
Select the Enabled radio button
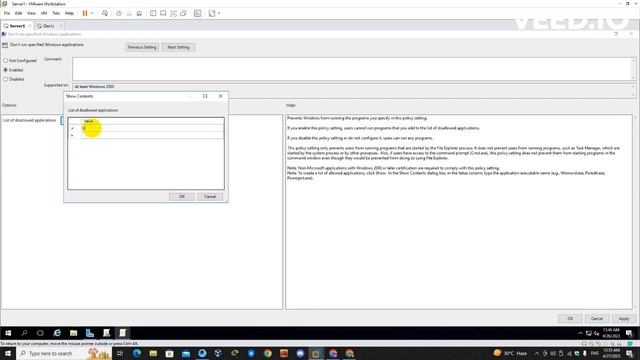click(6, 70)
